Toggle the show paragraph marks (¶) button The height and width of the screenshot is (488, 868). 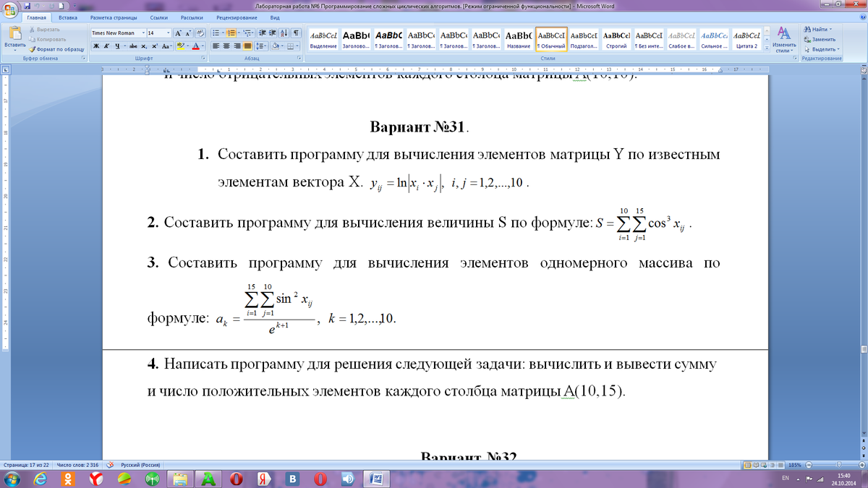click(x=297, y=33)
